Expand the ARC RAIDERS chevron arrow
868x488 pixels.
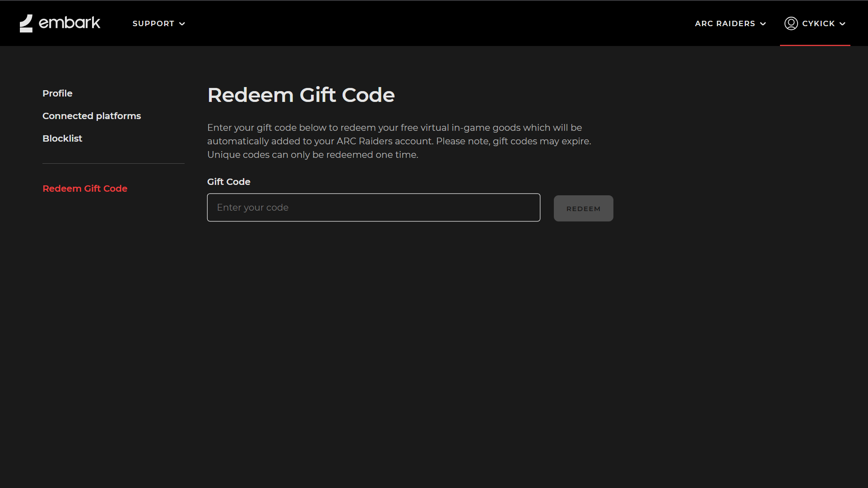[x=763, y=24]
